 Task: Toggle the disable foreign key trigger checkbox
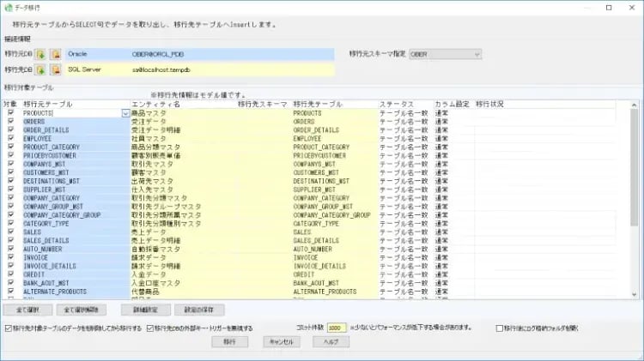(150, 328)
